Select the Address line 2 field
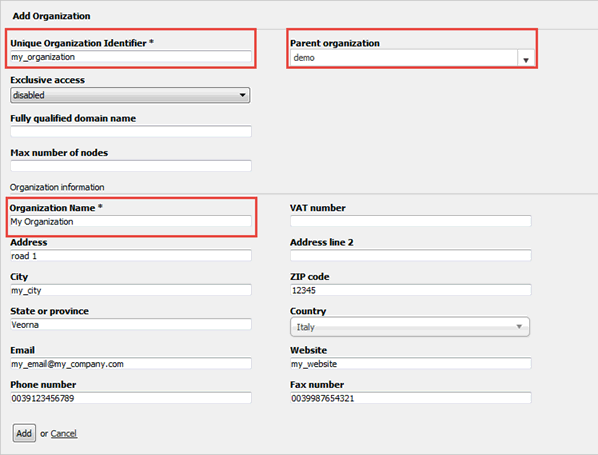Screen dimensions: 598x455 point(411,255)
